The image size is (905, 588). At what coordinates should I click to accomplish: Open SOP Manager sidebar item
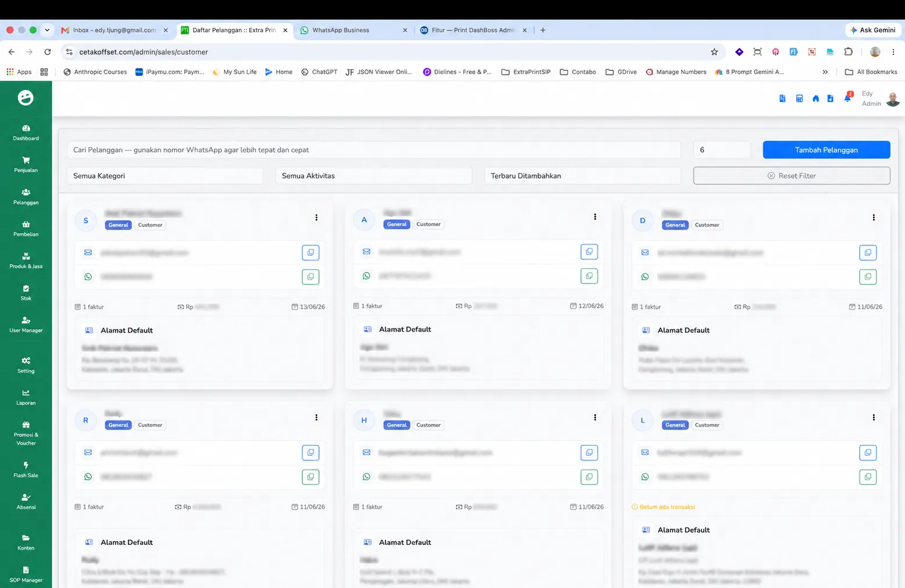pyautogui.click(x=26, y=574)
